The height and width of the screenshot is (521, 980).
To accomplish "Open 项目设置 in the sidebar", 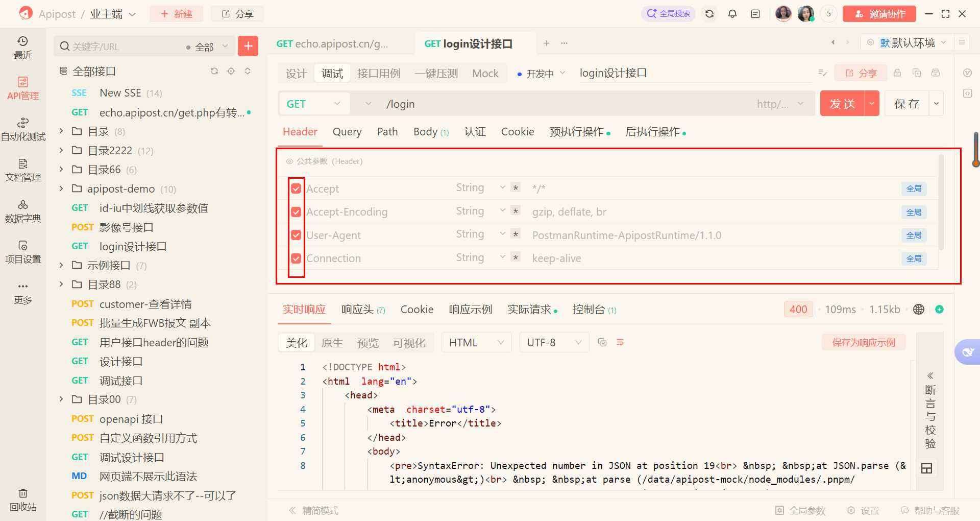I will 22,252.
